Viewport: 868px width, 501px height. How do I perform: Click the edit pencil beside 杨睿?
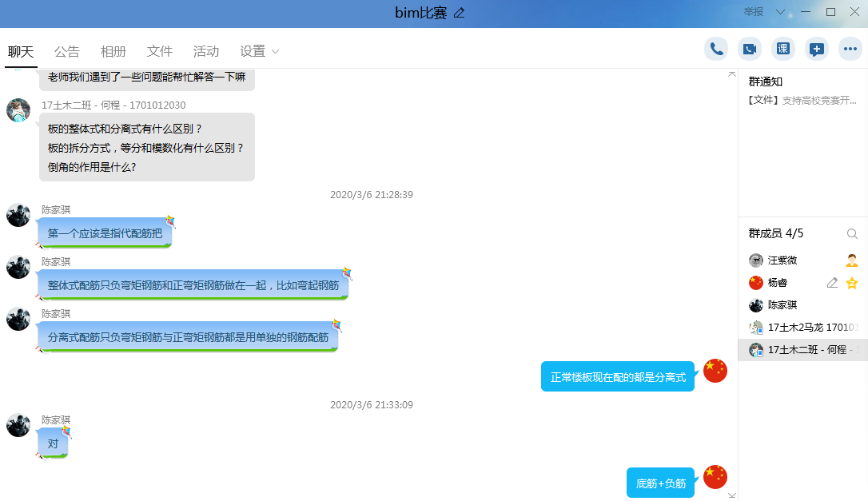pyautogui.click(x=832, y=283)
